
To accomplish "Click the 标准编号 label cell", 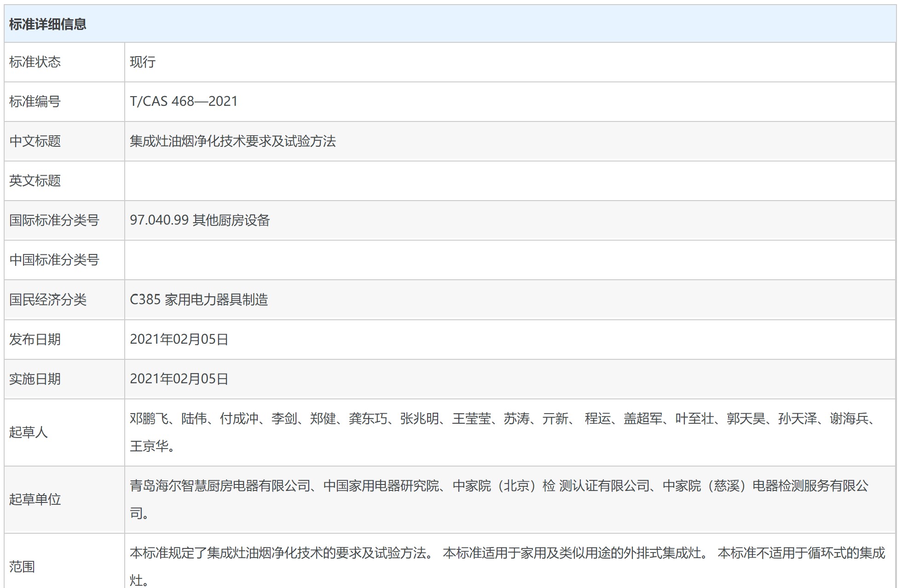I will (x=35, y=102).
